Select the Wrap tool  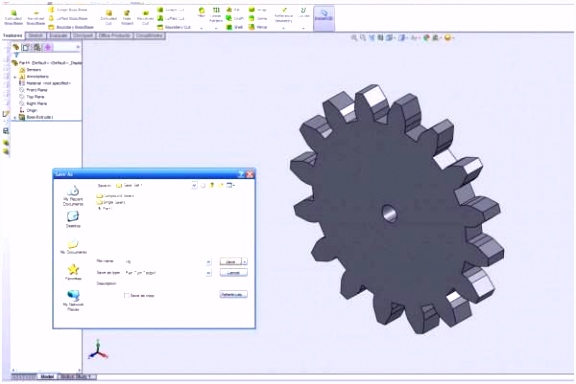click(x=257, y=10)
